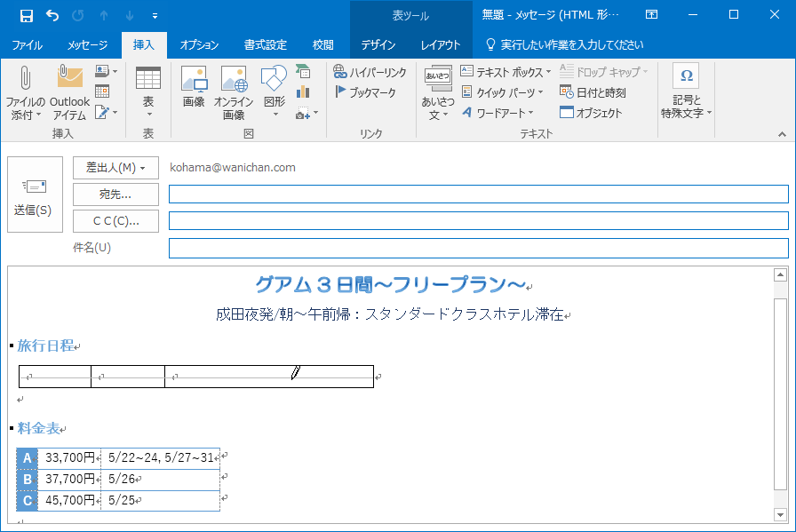Click cell 5/25
This screenshot has width=796, height=532.
[161, 501]
